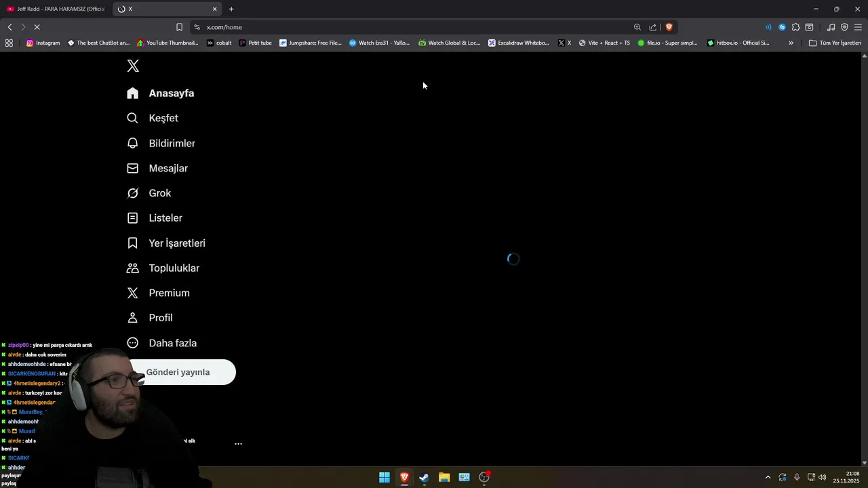This screenshot has width=868, height=488.
Task: Open Watch Global & Loc bookmark
Action: click(x=450, y=43)
